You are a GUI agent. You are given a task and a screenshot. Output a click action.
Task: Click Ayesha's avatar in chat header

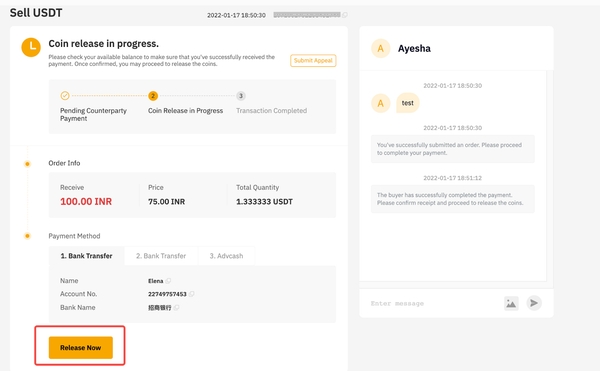[380, 49]
